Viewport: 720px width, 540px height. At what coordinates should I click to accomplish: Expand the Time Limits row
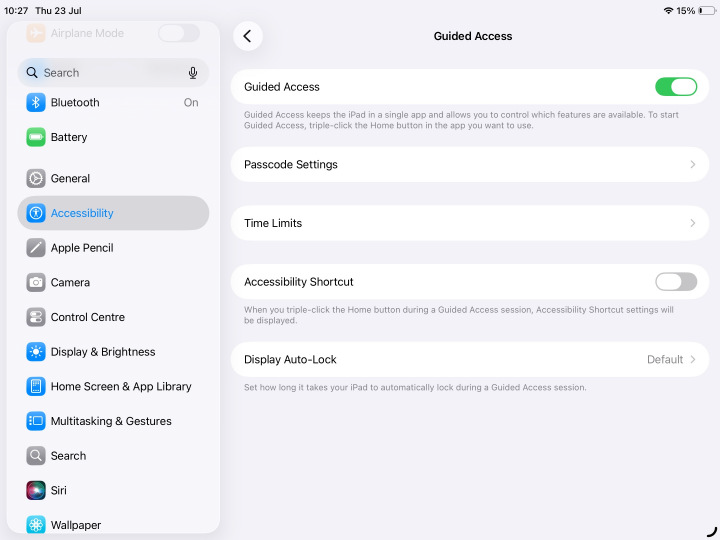coord(470,223)
